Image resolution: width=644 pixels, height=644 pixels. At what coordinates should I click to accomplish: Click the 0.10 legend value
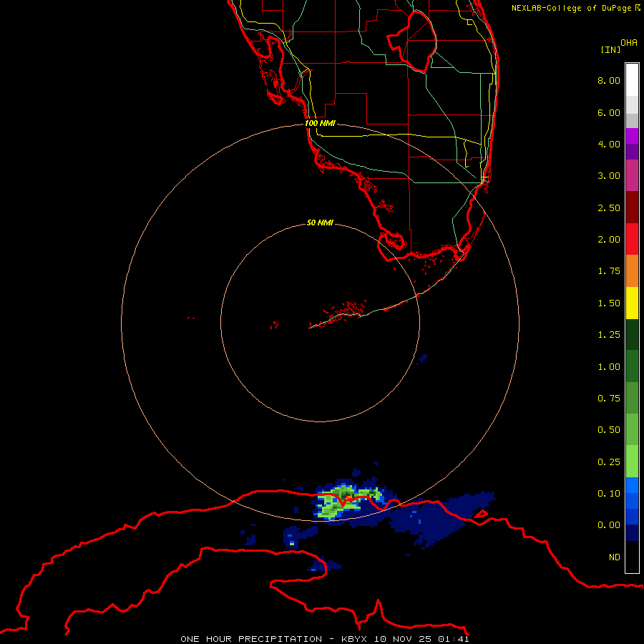pyautogui.click(x=609, y=494)
